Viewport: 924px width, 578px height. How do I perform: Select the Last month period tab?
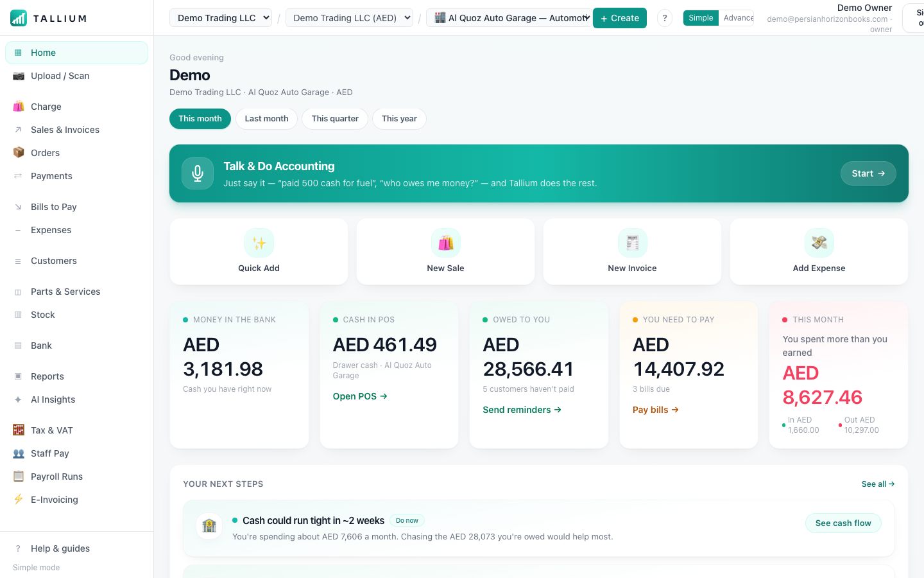[266, 119]
